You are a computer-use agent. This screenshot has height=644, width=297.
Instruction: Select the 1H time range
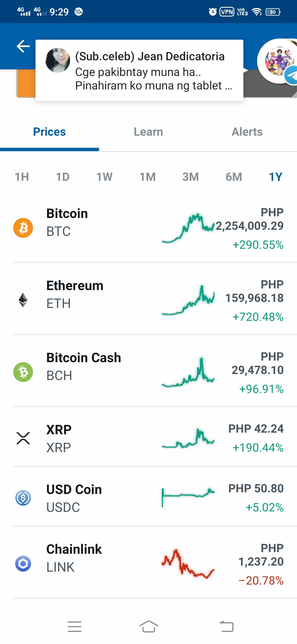coord(22,177)
